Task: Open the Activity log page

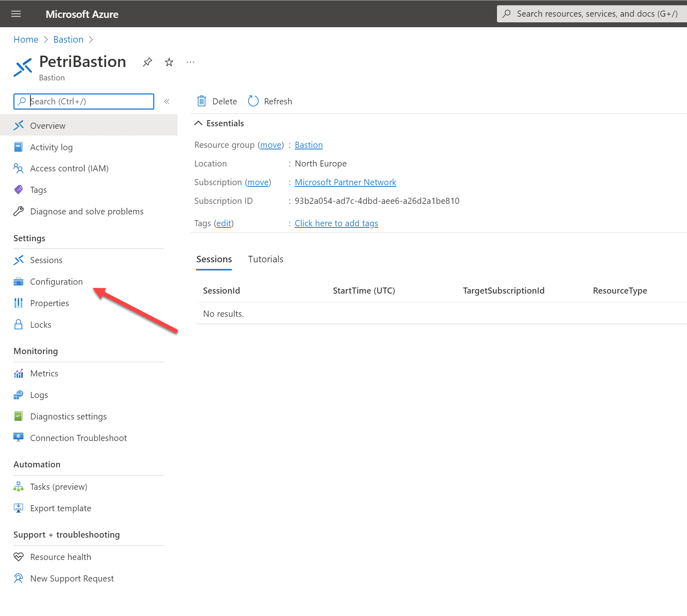Action: pyautogui.click(x=51, y=147)
